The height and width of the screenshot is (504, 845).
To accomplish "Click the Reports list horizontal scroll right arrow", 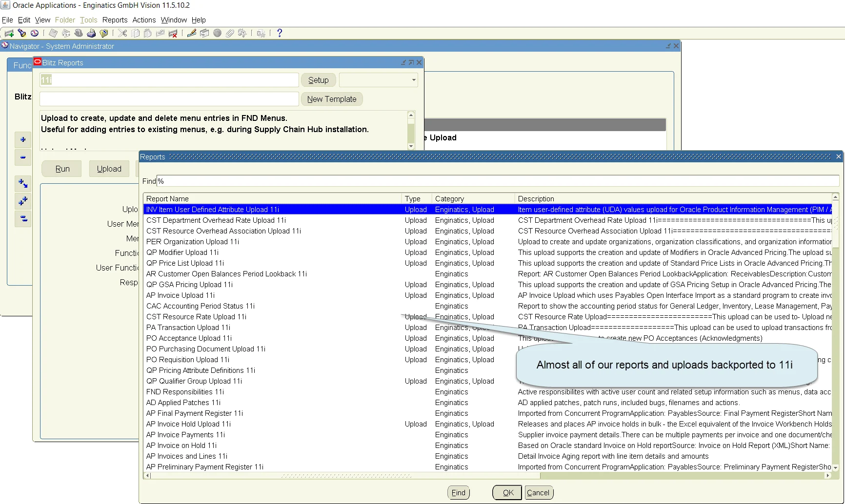I will (828, 476).
